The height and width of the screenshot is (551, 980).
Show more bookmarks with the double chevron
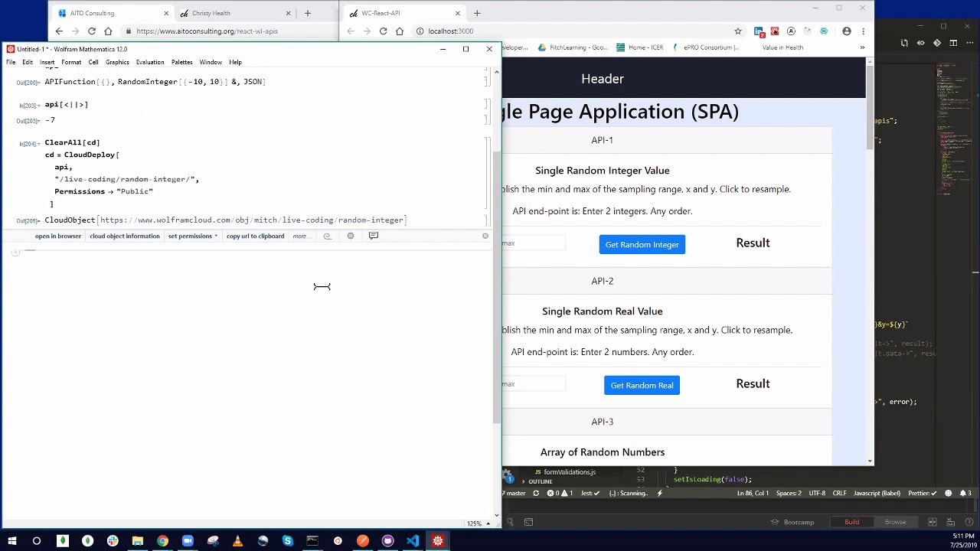862,47
